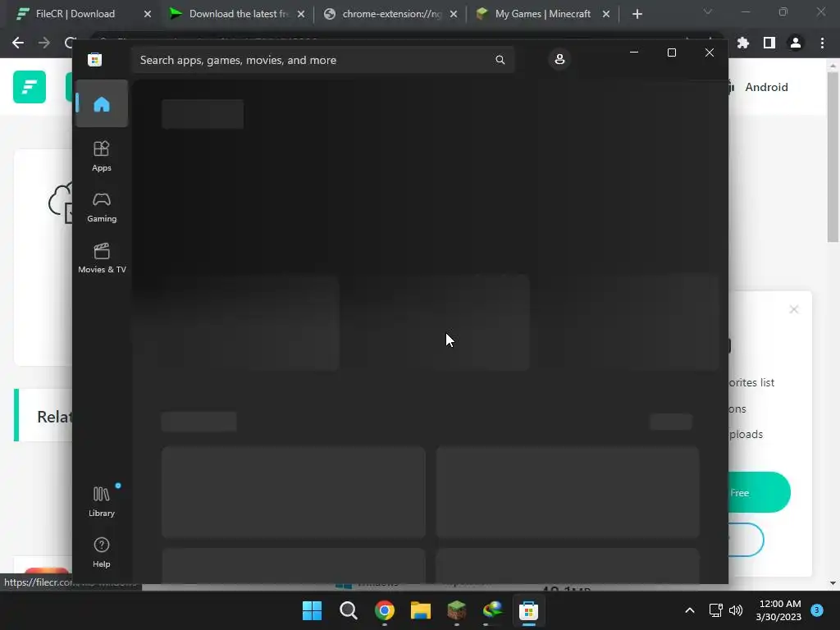Click the Chrome page vertical scrollbar
Viewport: 840px width, 630px height.
tap(833, 157)
